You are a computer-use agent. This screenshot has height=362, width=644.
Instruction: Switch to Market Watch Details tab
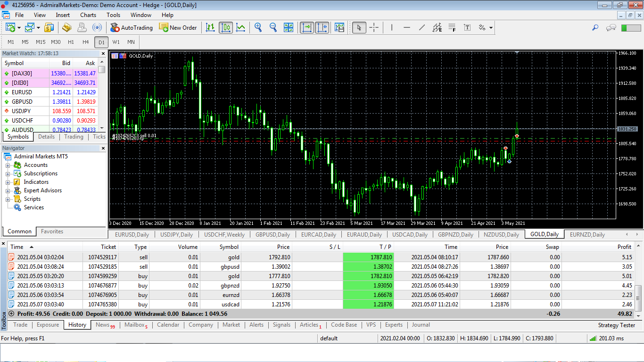coord(47,137)
